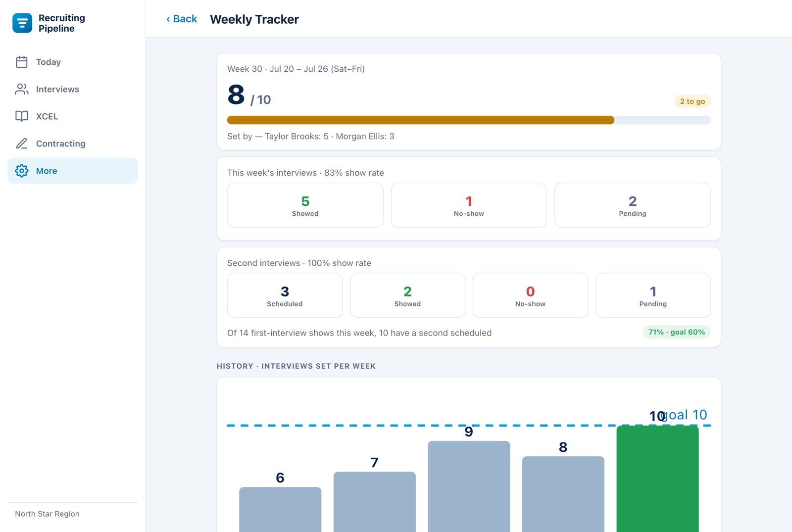Click 'Second interviews · 100% show rate' heading
This screenshot has height=532, width=792.
coord(299,263)
